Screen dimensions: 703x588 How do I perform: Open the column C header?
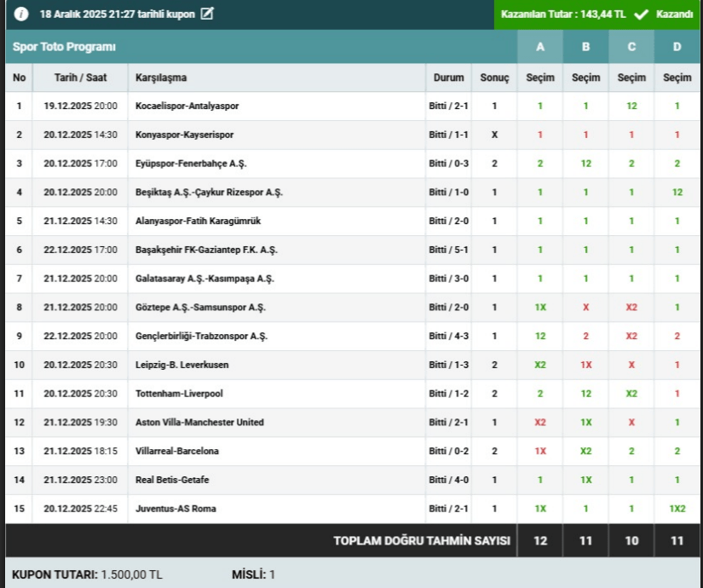coord(631,47)
